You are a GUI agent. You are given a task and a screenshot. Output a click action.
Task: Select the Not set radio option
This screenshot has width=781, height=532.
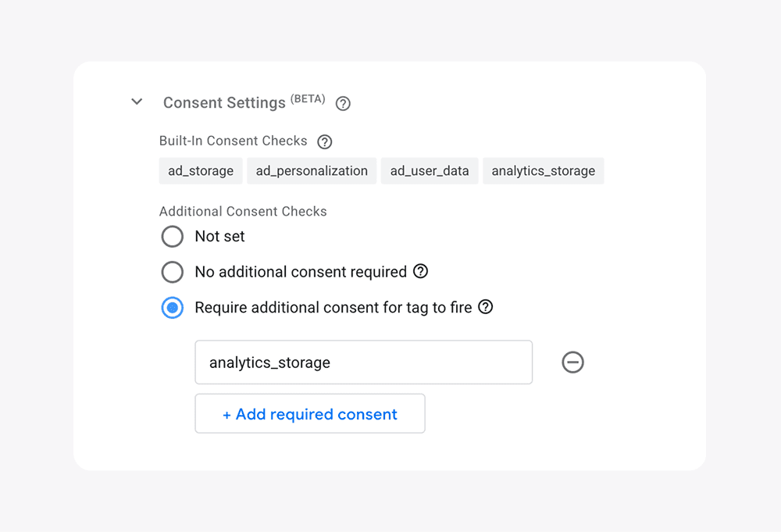(x=172, y=236)
